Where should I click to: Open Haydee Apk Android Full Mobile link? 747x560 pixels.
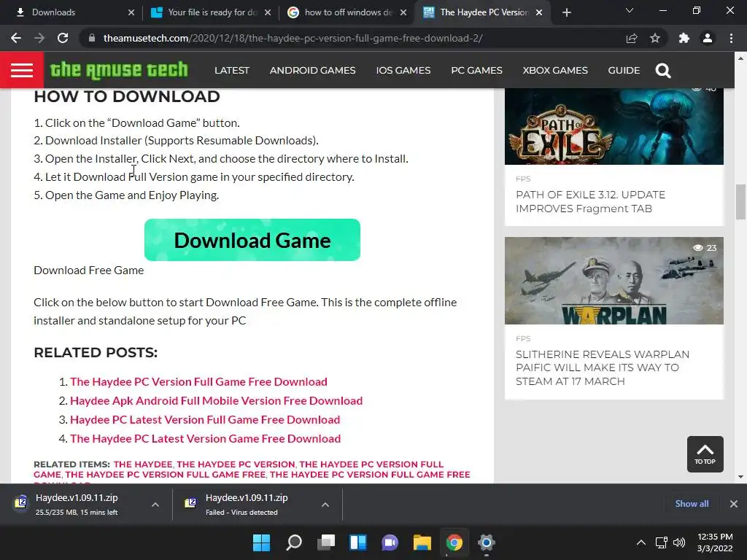216,401
